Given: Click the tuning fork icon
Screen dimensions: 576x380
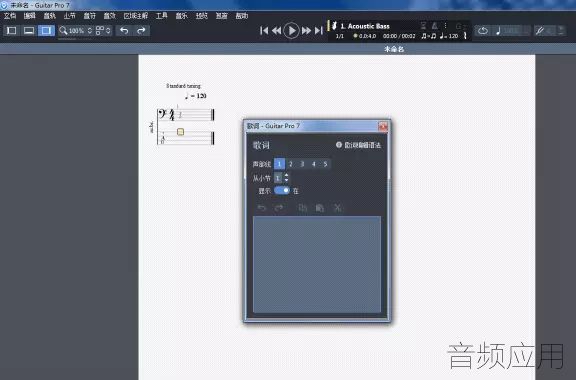Looking at the screenshot, I should [x=465, y=36].
